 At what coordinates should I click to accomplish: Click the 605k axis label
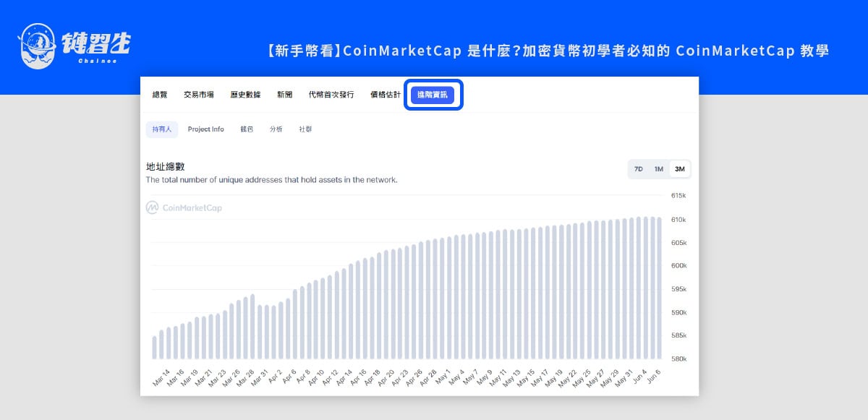point(678,242)
